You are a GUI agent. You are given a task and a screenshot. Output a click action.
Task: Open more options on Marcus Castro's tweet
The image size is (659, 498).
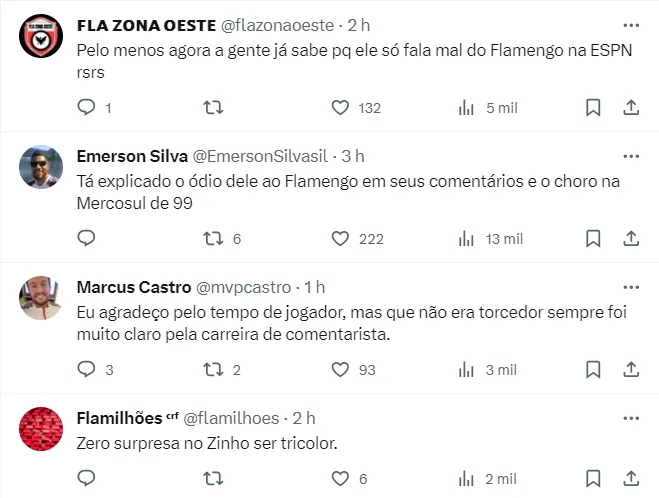pyautogui.click(x=631, y=287)
